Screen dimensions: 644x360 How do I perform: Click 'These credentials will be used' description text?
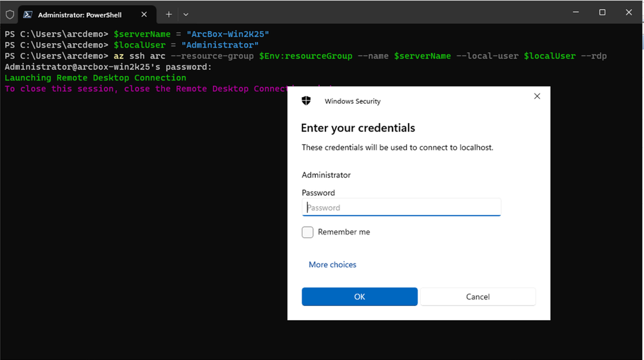click(397, 147)
